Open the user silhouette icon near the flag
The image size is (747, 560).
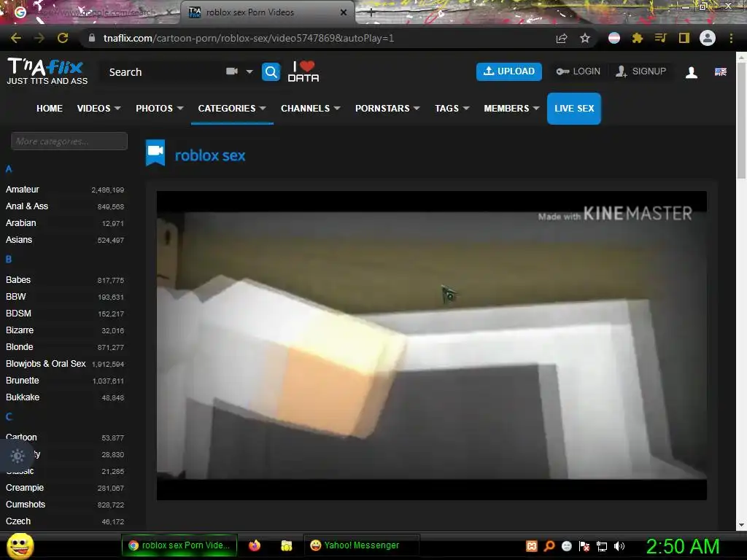[x=692, y=72]
